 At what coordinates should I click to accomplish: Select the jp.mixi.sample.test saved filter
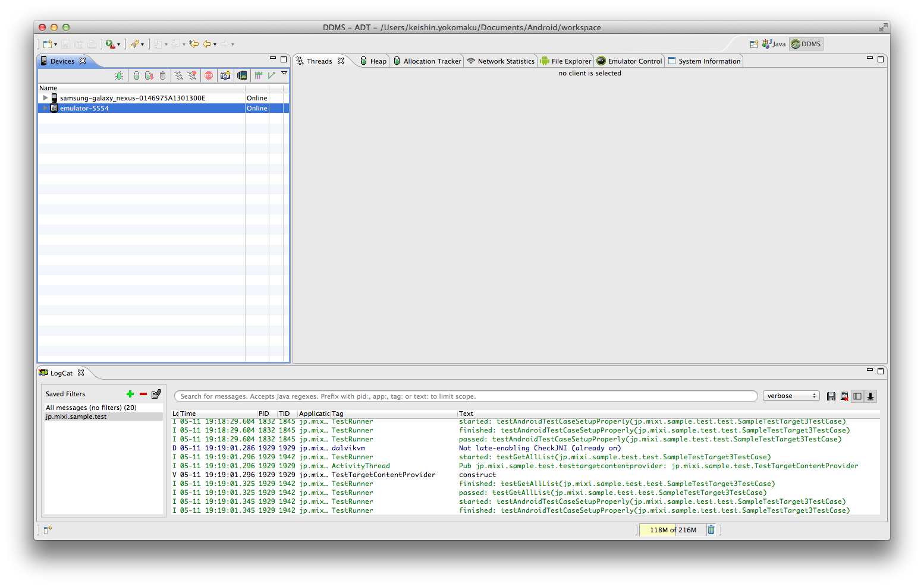103,416
